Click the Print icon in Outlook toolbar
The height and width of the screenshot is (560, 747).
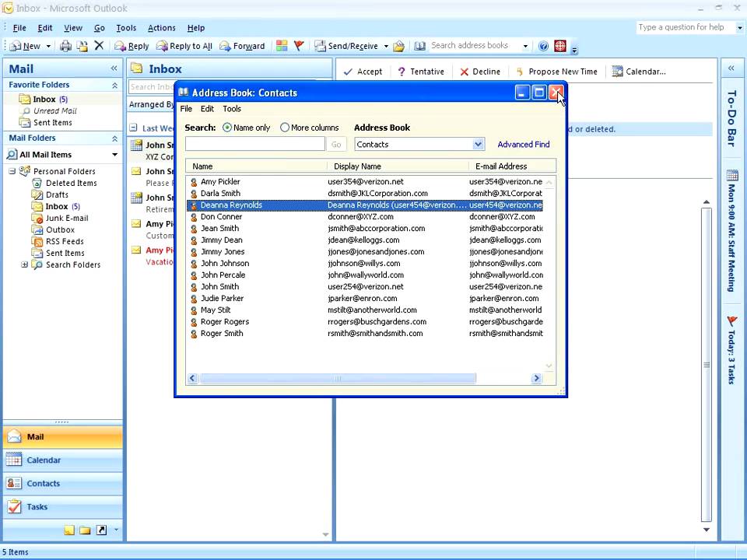click(x=65, y=46)
